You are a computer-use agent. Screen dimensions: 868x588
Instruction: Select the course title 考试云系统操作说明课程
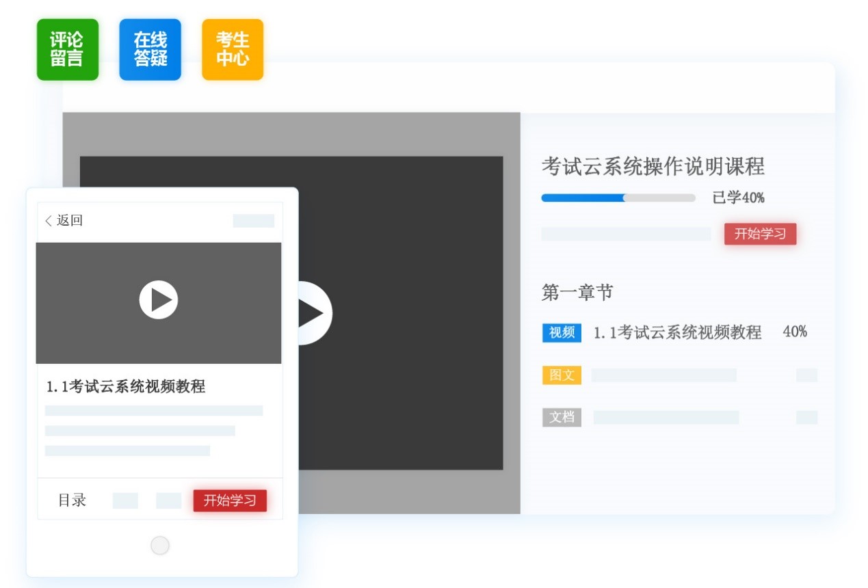(x=653, y=166)
